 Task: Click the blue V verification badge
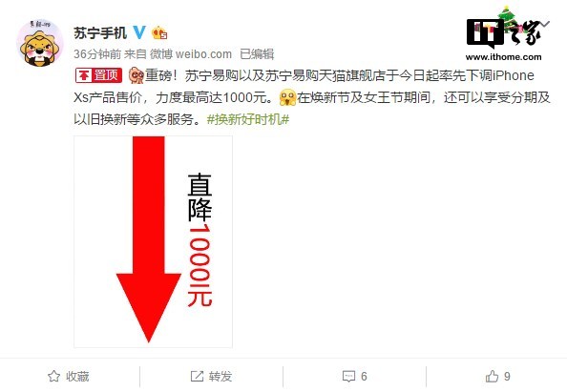tap(139, 32)
